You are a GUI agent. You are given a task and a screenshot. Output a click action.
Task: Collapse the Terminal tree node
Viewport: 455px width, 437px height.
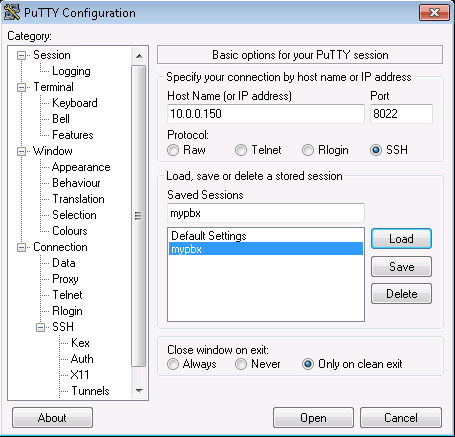[21, 87]
